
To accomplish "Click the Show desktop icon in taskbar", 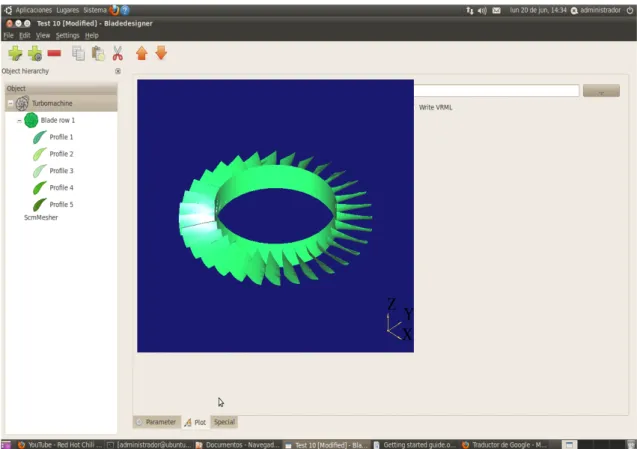I will (x=6, y=445).
